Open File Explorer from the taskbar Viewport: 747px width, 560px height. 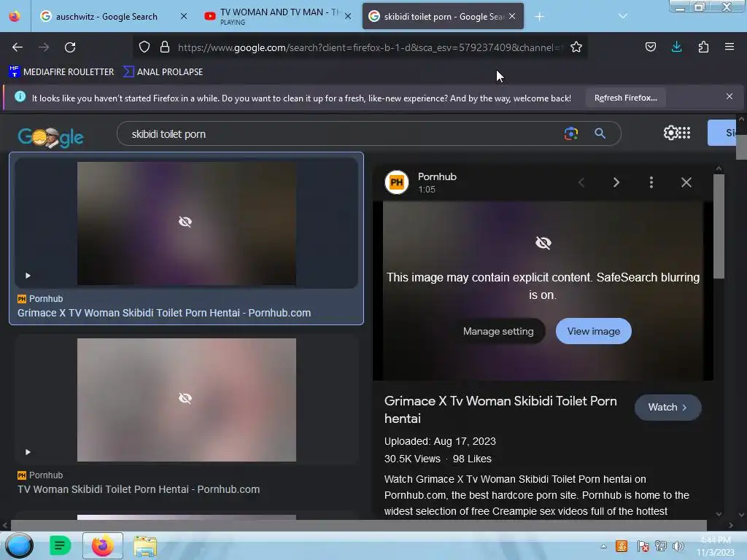(145, 545)
